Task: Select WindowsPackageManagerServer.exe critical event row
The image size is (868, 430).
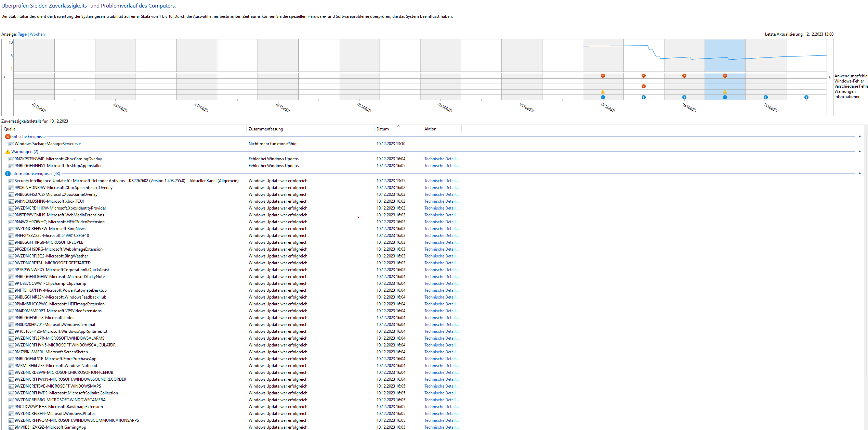Action: [48, 144]
